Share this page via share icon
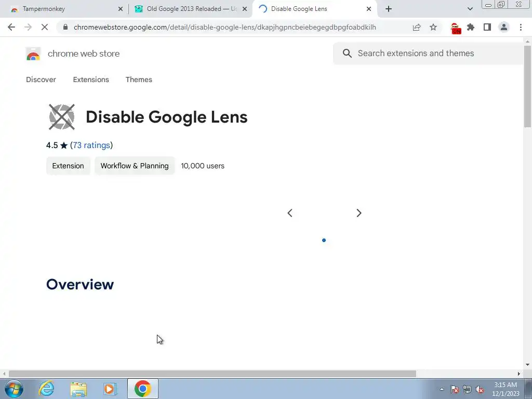The image size is (532, 399). pos(417,27)
